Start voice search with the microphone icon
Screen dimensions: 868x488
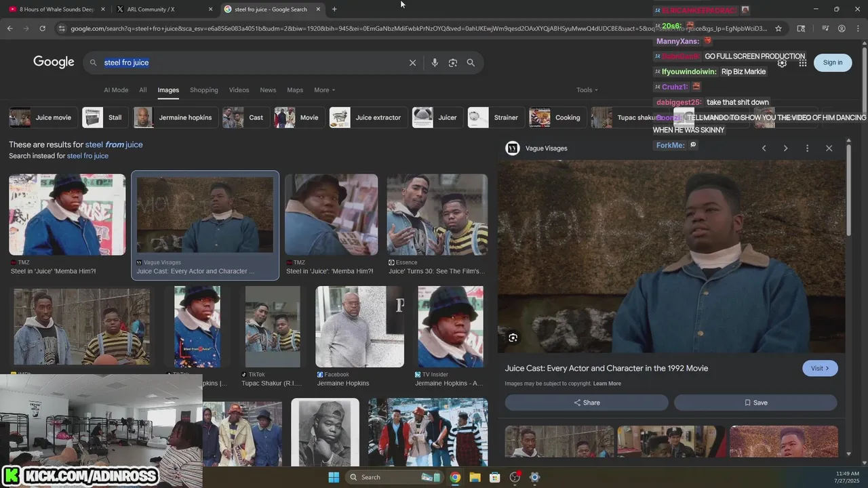pos(435,62)
